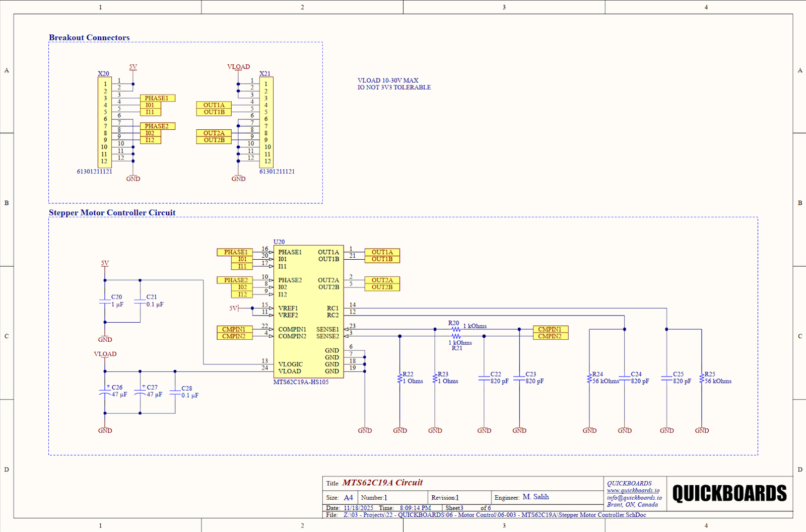Select the C26 47 µF capacitor
806x532 pixels.
click(x=105, y=393)
